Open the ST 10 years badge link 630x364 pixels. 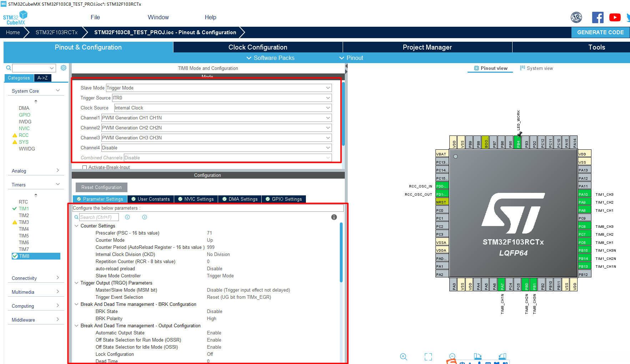coord(576,17)
